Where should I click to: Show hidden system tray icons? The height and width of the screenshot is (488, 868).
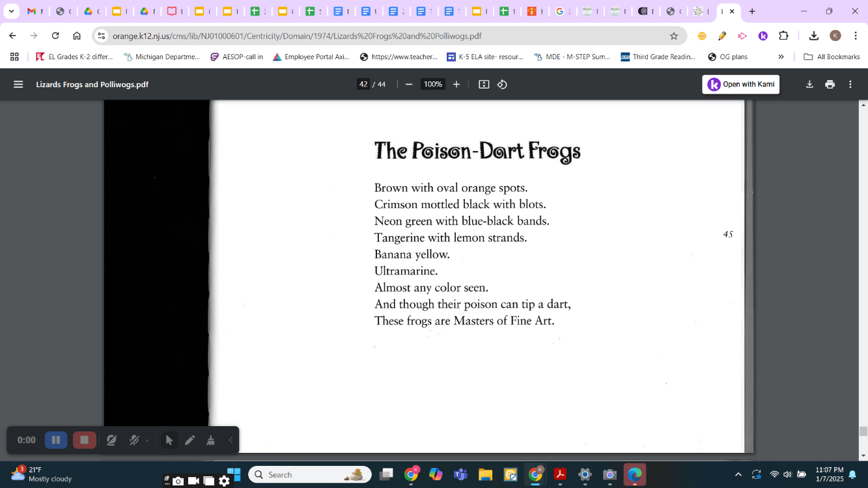point(738,475)
